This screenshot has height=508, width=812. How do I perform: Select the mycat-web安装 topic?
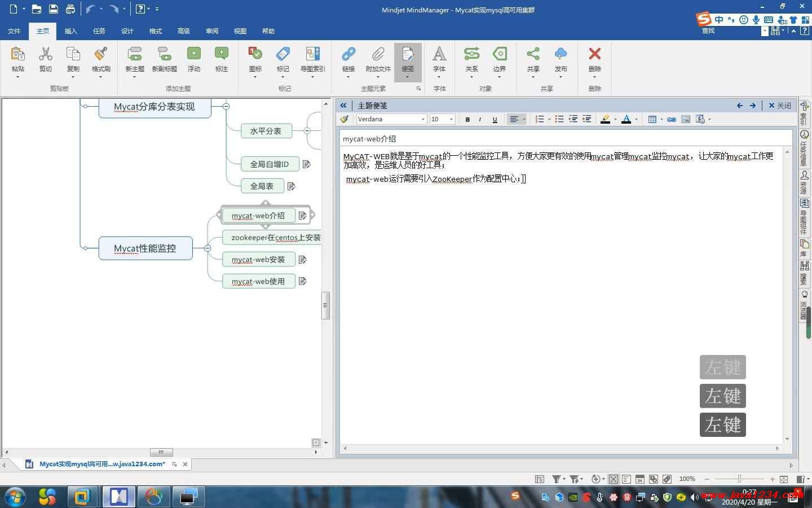(258, 259)
